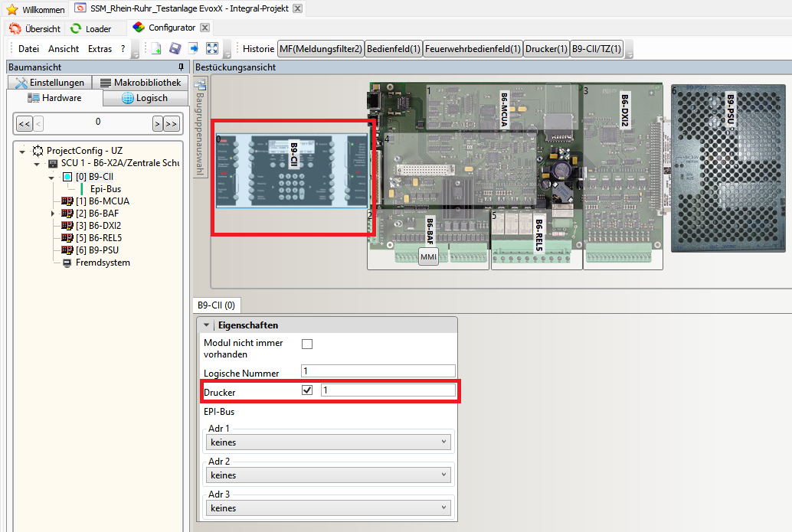Switch to the Logisch tab
Viewport: 792px width, 532px height.
coord(146,98)
